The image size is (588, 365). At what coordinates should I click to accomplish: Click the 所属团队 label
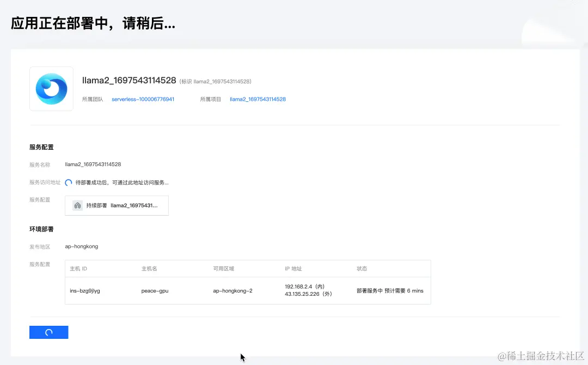click(93, 99)
